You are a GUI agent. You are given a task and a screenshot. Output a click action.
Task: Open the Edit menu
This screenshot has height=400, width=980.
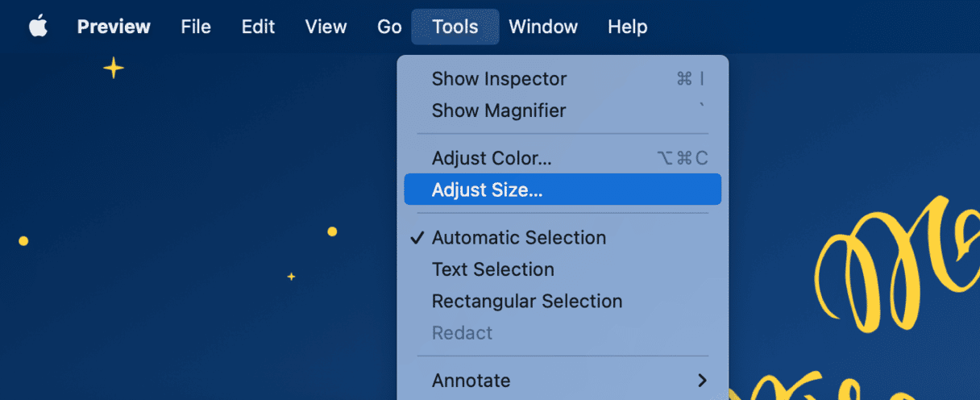pyautogui.click(x=258, y=27)
